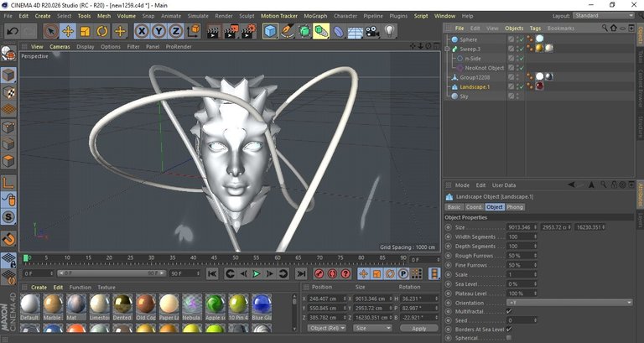Open material manager Create menu
644x343 pixels.
[39, 287]
